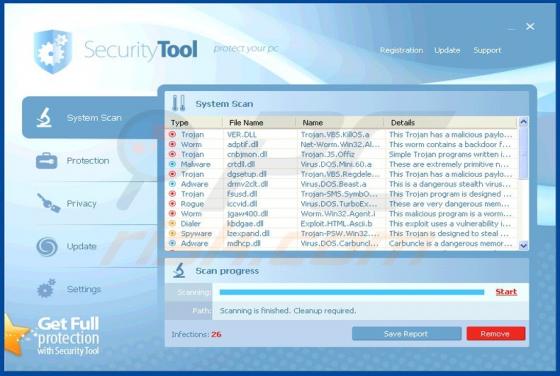Click the scan list down arrow
This screenshot has height=376, width=560.
tap(524, 245)
